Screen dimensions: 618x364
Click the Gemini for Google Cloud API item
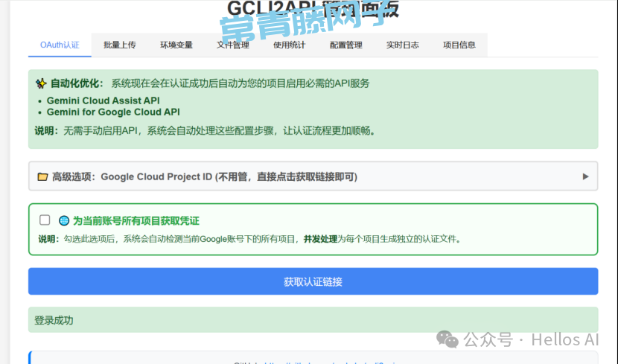[x=113, y=112]
